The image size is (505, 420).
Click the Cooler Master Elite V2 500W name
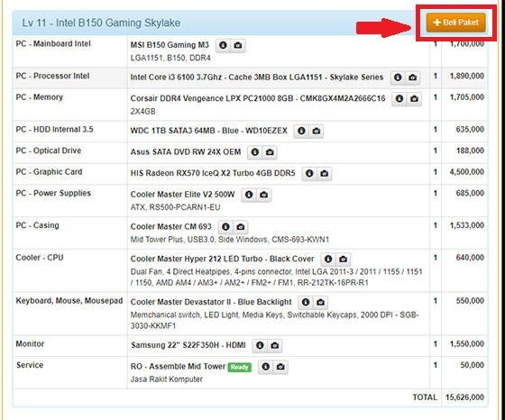(182, 195)
